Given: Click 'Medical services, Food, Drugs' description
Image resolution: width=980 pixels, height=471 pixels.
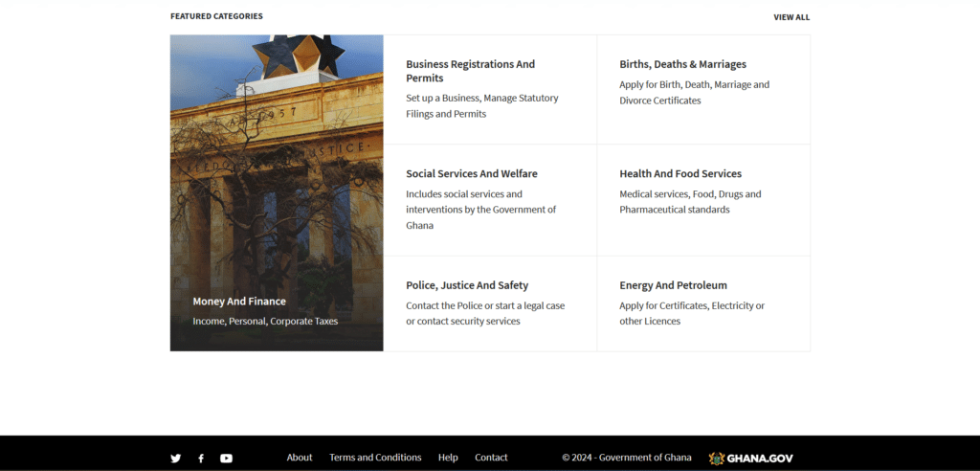Looking at the screenshot, I should [691, 202].
